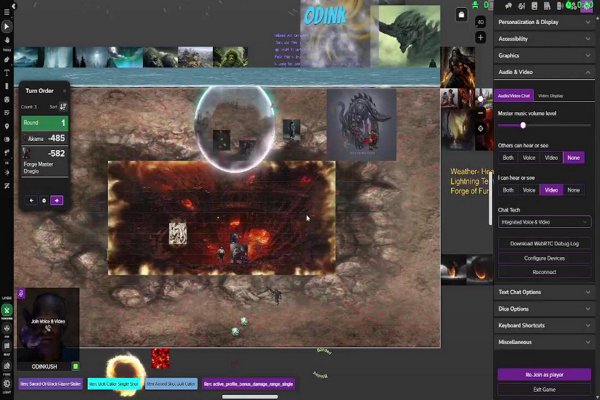Expand the Dice Options section
The width and height of the screenshot is (600, 400).
coord(544,308)
